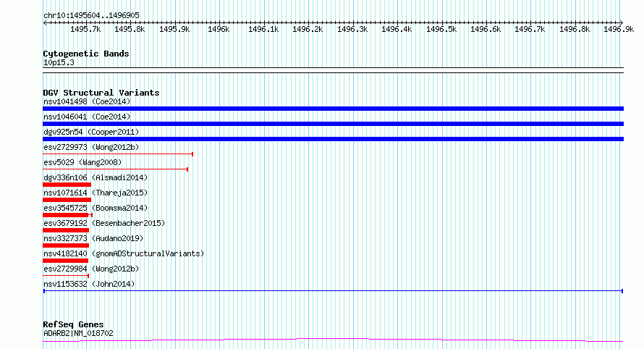The image size is (644, 349).
Task: Open nsv1071614 (Thareja2015) variant details
Action: (x=96, y=193)
